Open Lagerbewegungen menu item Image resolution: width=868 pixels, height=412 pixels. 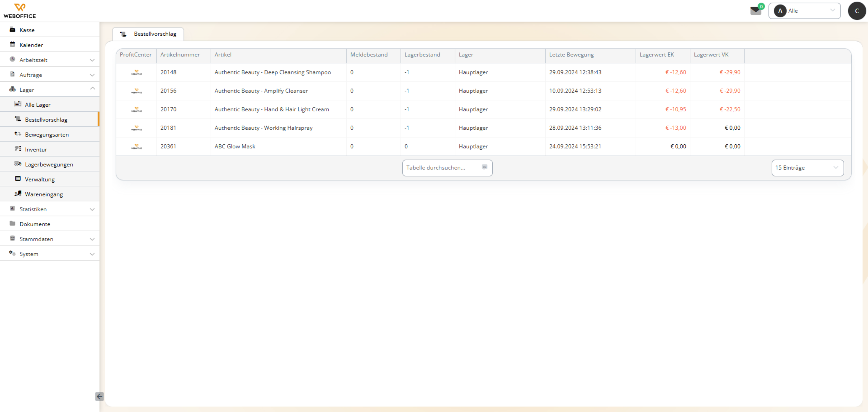point(50,164)
